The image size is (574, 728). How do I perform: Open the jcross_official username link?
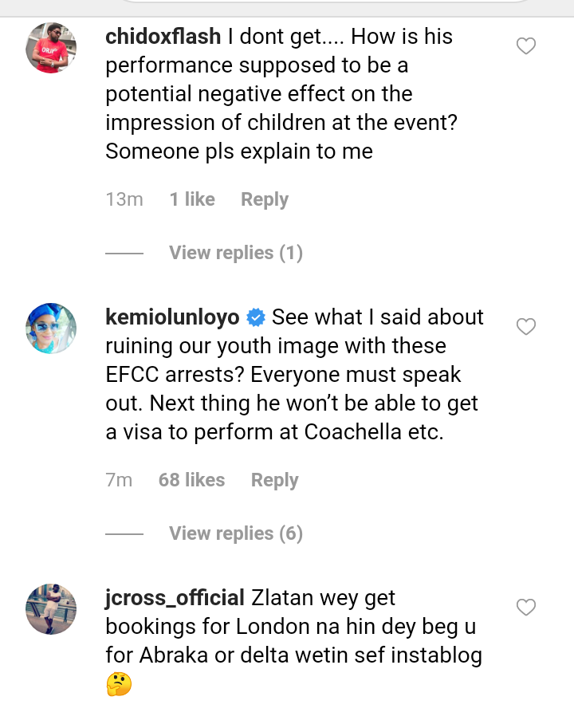175,598
